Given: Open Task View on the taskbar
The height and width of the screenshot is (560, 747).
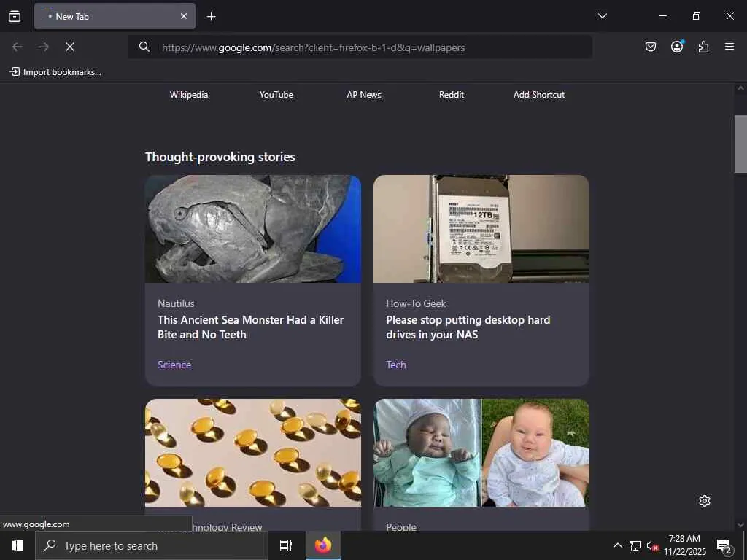Looking at the screenshot, I should [286, 545].
